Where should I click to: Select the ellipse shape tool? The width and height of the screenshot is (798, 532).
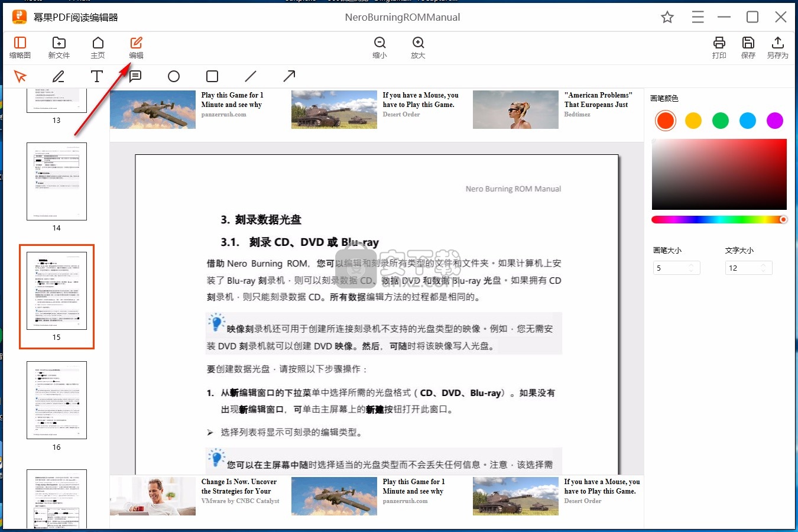pos(174,76)
